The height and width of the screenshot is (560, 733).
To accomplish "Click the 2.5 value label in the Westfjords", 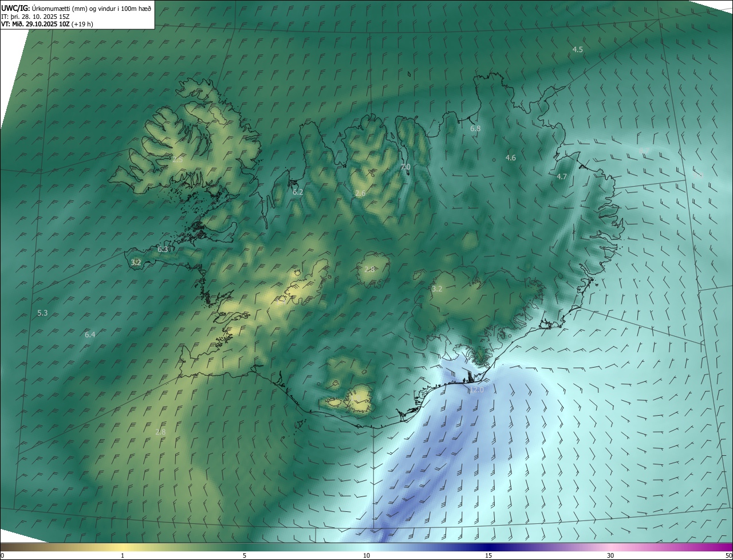I will point(178,160).
